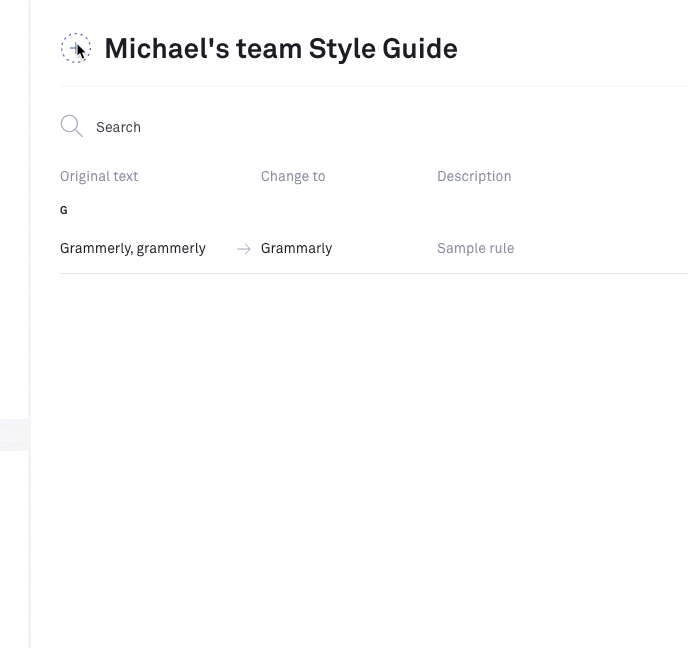
Task: Click the "G" alphabetical section label
Action: tap(64, 210)
